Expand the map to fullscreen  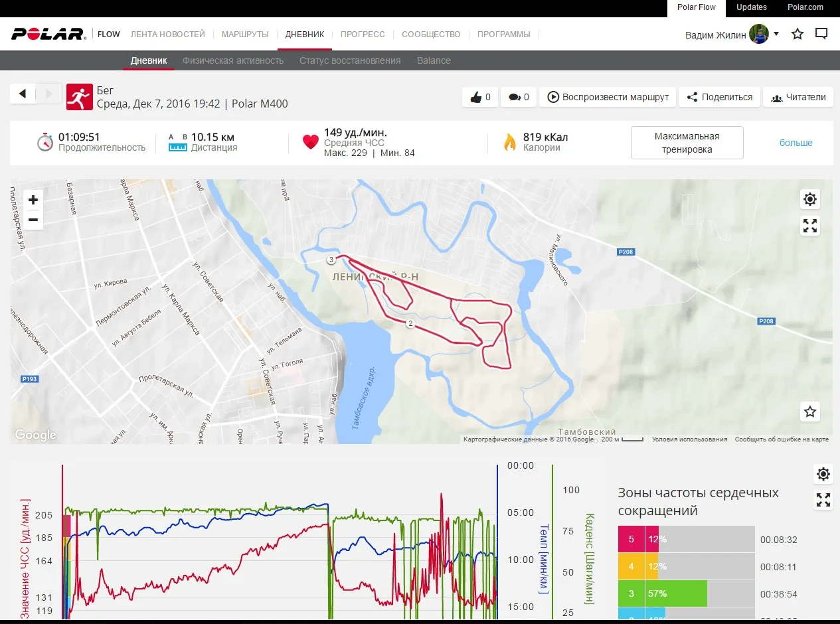tap(809, 226)
